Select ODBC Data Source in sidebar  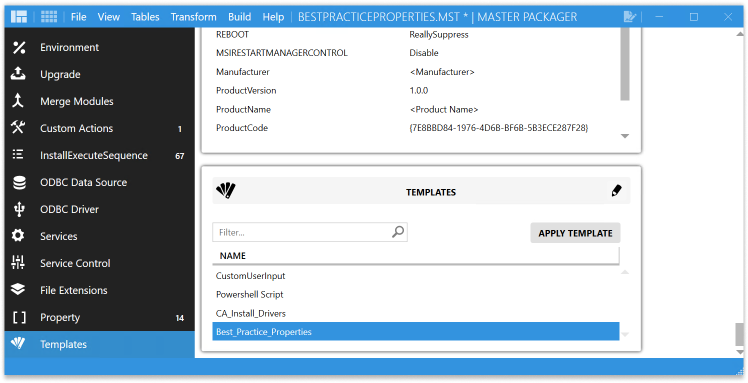point(100,182)
